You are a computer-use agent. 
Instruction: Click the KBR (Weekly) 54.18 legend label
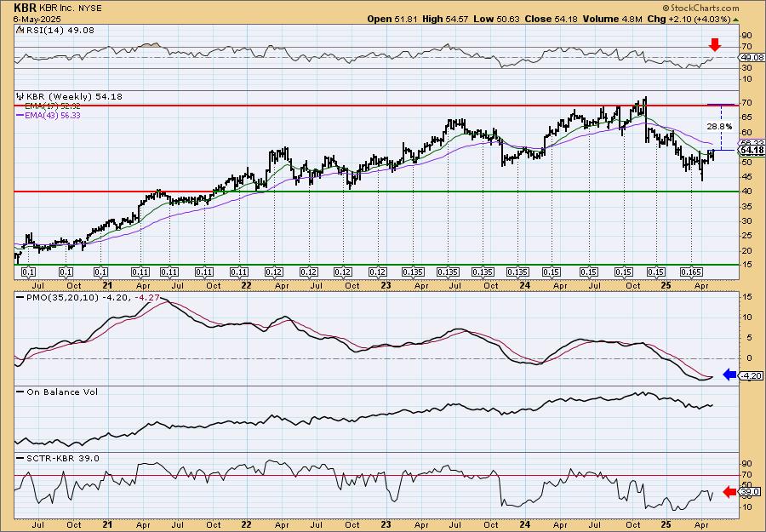coord(74,97)
